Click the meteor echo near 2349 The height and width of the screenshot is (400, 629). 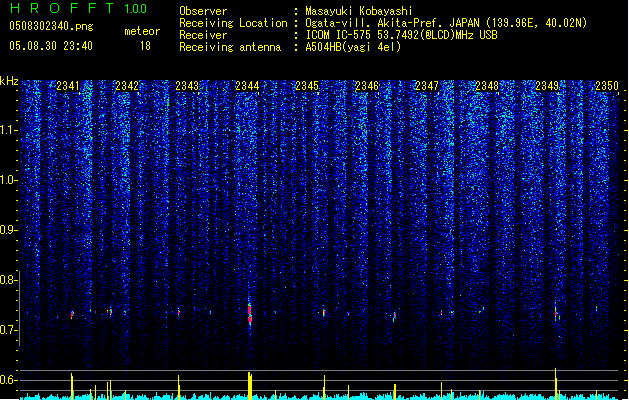[556, 314]
